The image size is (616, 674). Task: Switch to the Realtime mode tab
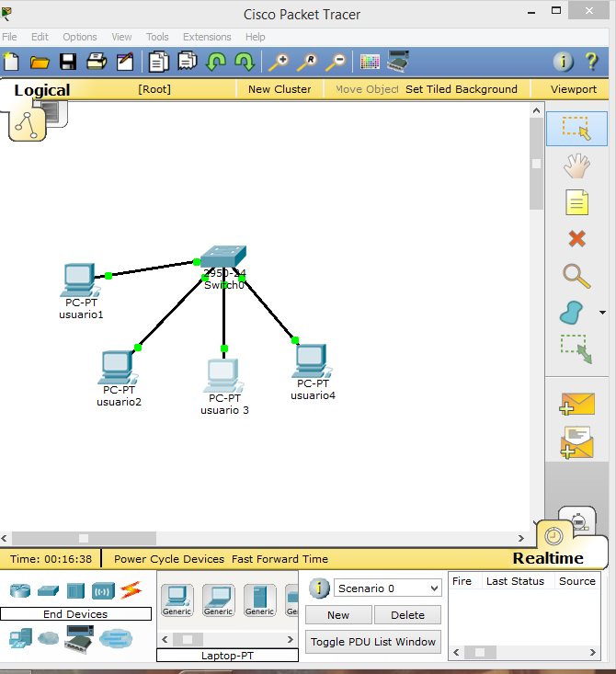(x=549, y=558)
